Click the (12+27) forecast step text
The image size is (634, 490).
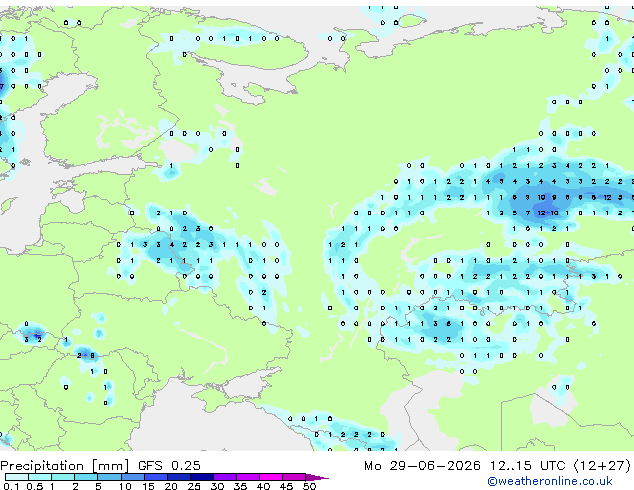point(602,466)
